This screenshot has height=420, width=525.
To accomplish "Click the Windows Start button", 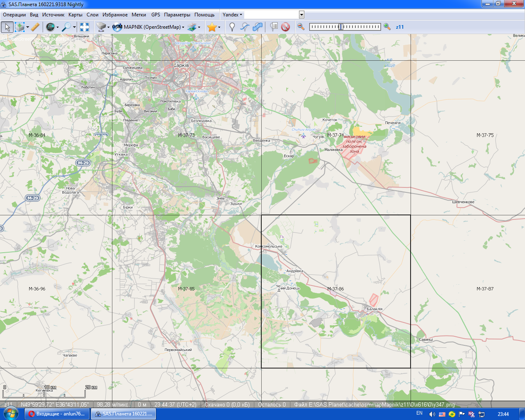I will click(x=10, y=413).
